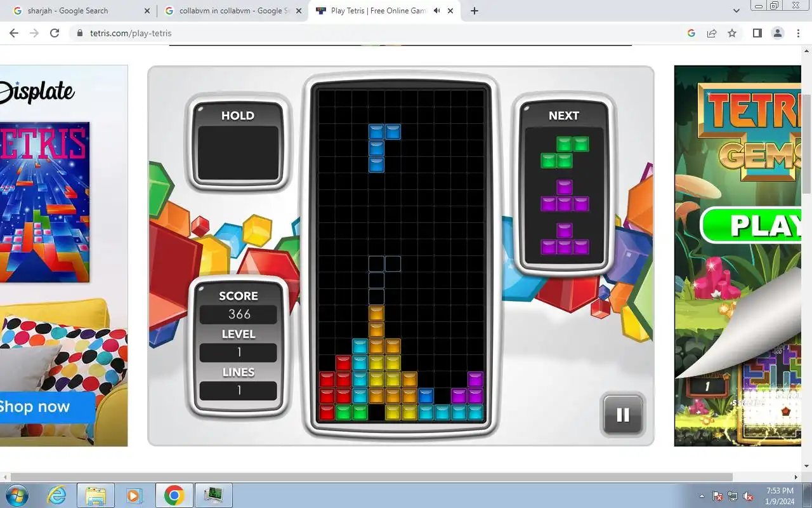
Task: Toggle Chrome side panel
Action: [x=757, y=33]
